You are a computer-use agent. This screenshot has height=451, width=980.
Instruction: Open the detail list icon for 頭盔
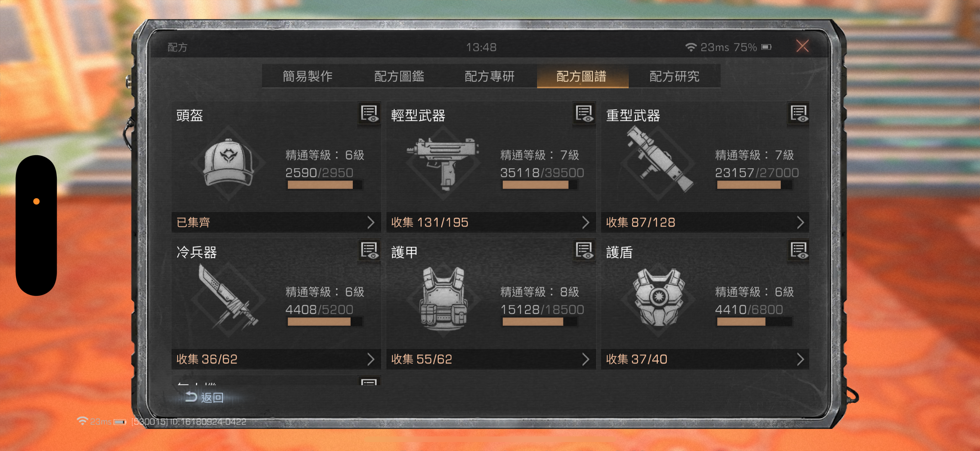click(369, 113)
